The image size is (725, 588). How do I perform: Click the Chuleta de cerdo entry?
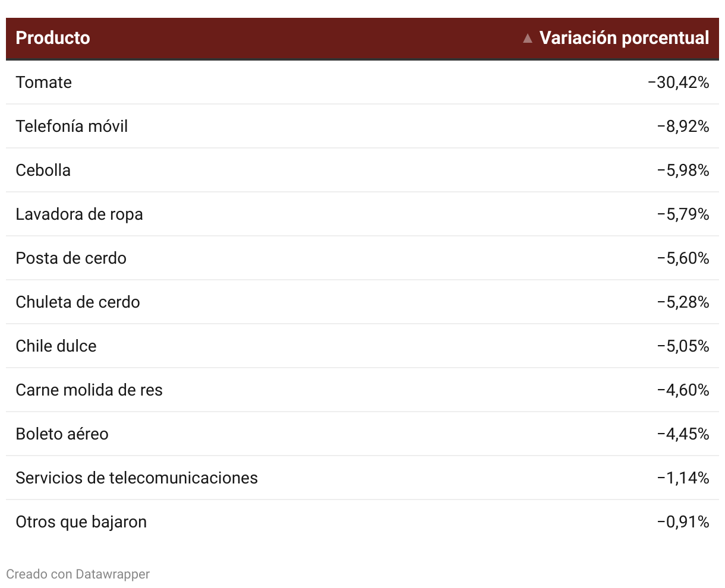click(78, 302)
